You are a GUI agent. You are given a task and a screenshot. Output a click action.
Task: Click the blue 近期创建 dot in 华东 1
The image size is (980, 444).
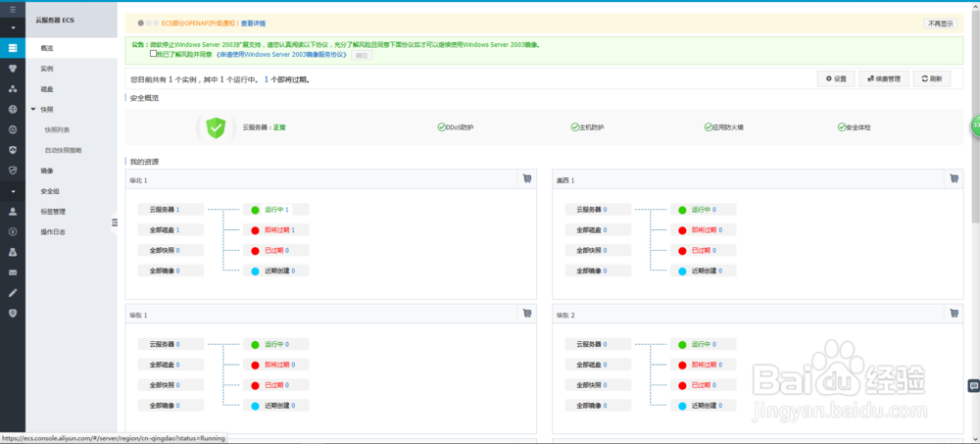(x=255, y=406)
